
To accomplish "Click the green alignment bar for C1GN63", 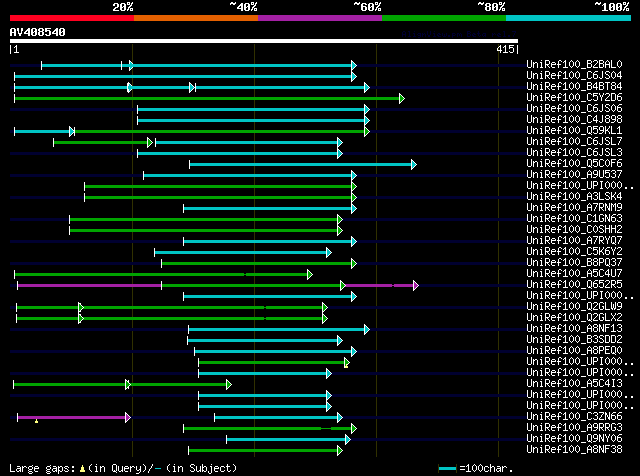I will 204,220.
